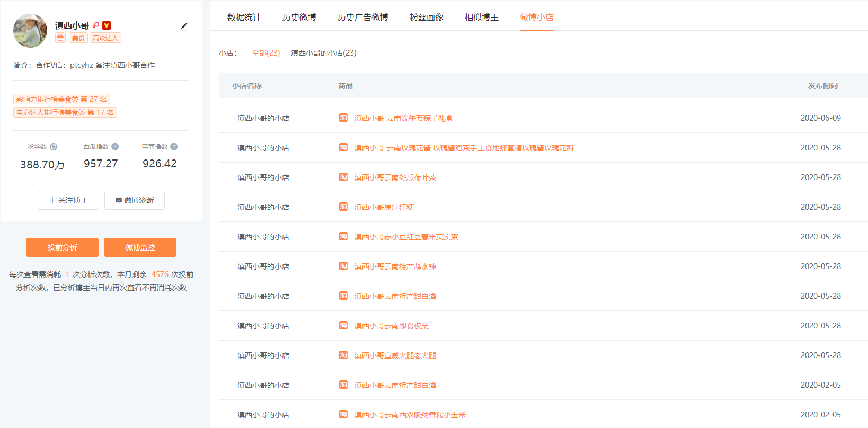This screenshot has width=868, height=428.
Task: Filter shops by 全部(23)
Action: tap(266, 53)
